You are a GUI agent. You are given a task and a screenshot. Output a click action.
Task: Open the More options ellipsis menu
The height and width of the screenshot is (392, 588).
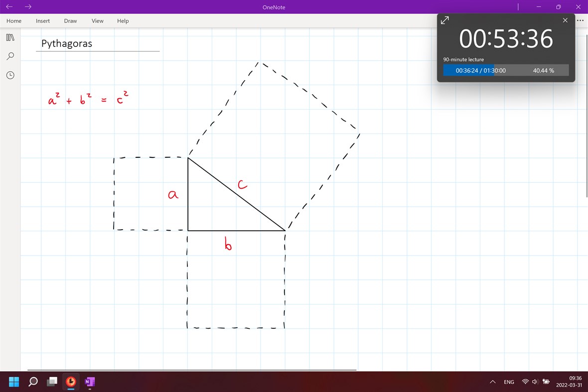click(580, 20)
